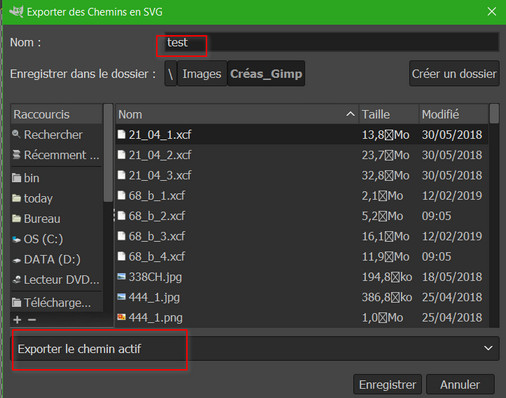Screen dimensions: 506x398
Task: Click file icon of 68_b_4.xcf
Action: (x=121, y=256)
